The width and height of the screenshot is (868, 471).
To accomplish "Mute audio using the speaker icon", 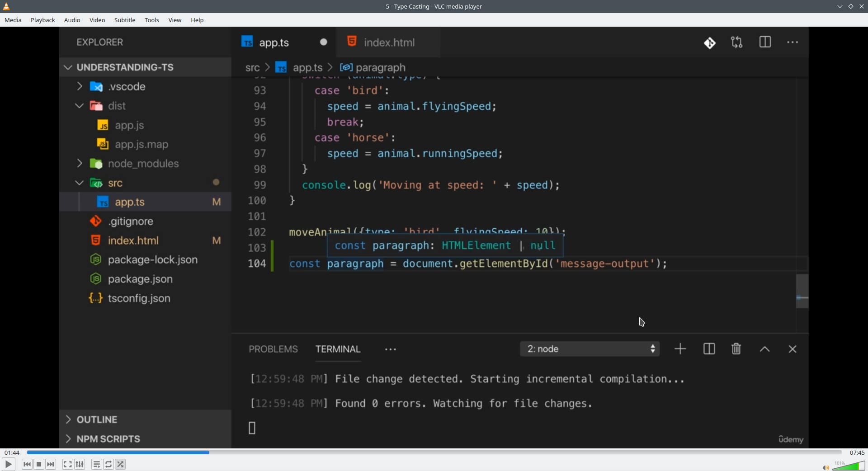I will click(825, 467).
